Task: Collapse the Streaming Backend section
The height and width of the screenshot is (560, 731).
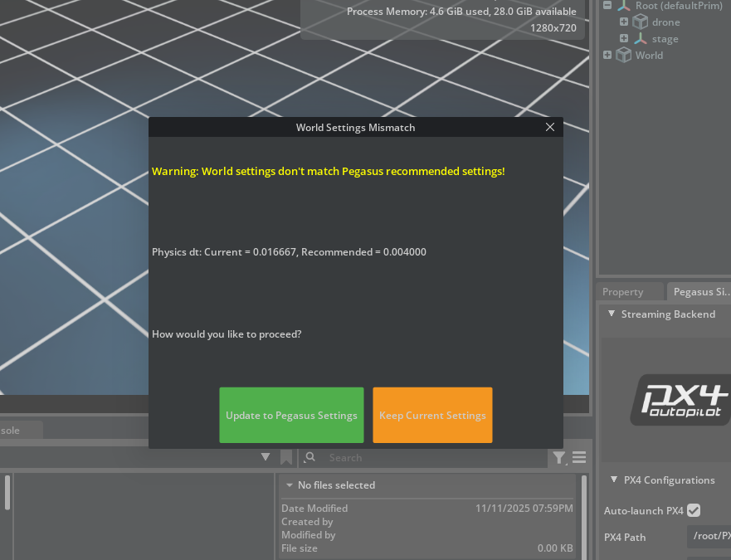Action: pos(612,314)
